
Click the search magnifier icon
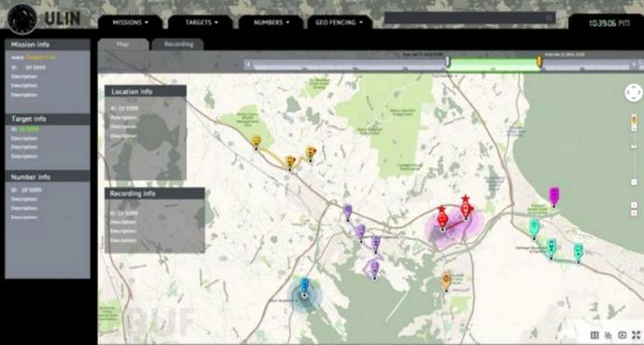coord(549,18)
